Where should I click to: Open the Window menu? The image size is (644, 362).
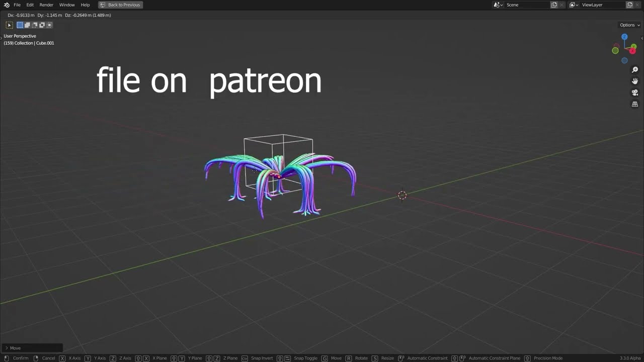click(67, 5)
